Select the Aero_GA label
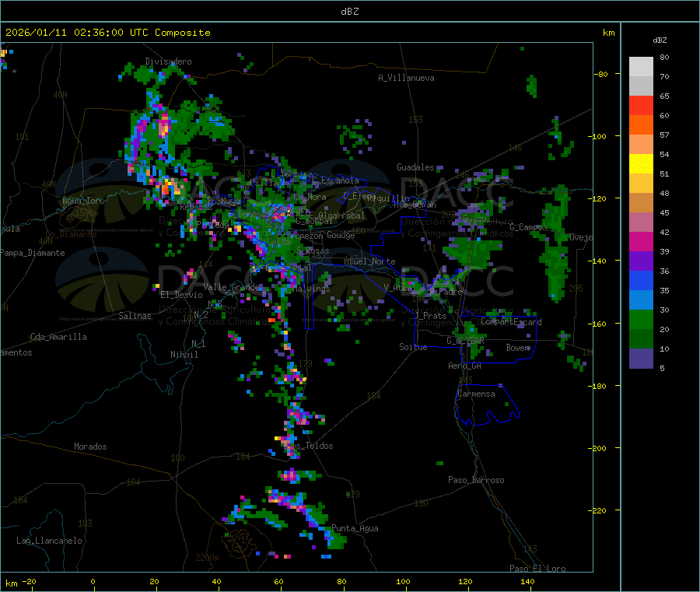The height and width of the screenshot is (592, 700). [465, 366]
